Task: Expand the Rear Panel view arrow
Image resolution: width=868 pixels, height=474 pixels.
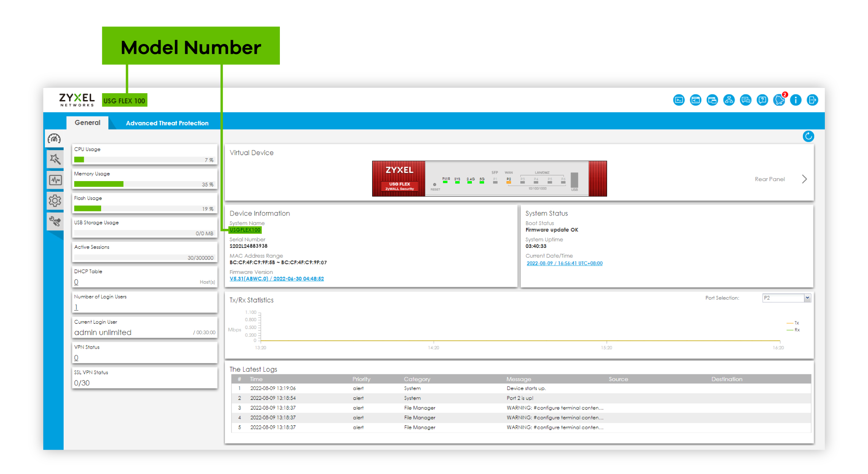Action: click(x=804, y=179)
